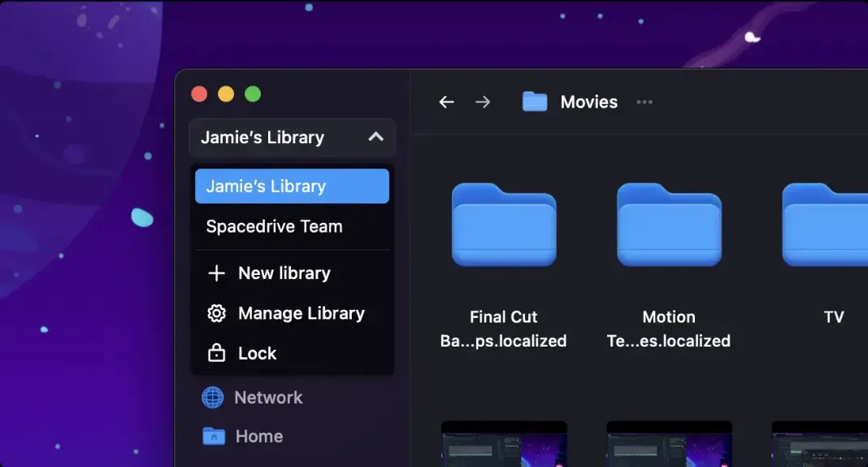Select the Motion Te...es.localized folder icon

[x=669, y=225]
